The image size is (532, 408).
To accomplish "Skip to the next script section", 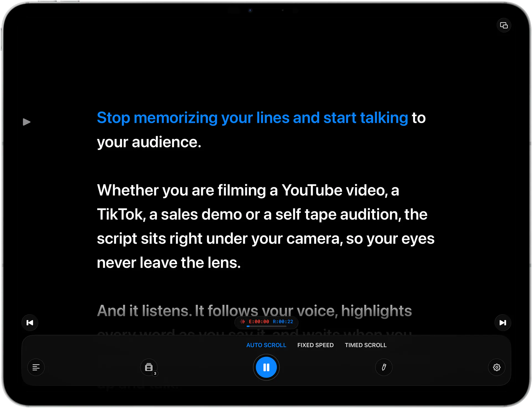I will coord(503,323).
